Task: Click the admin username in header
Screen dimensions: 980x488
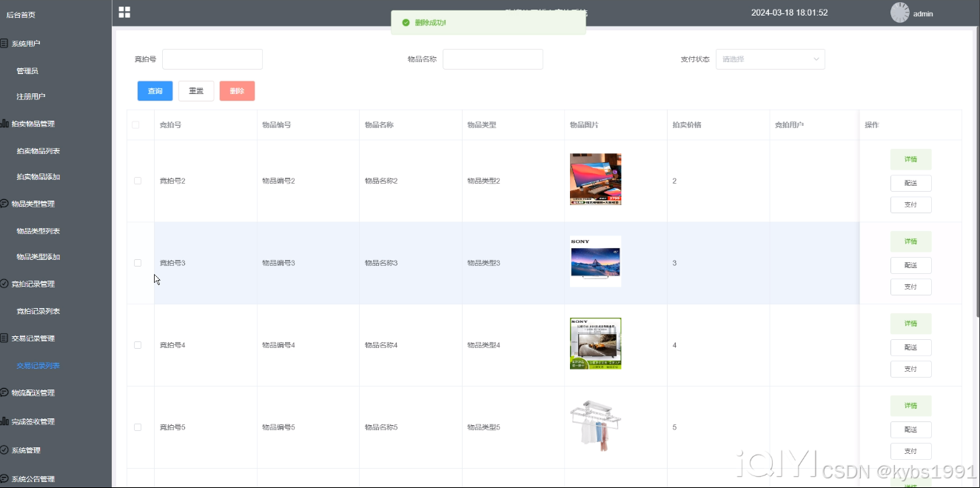Action: pos(923,14)
